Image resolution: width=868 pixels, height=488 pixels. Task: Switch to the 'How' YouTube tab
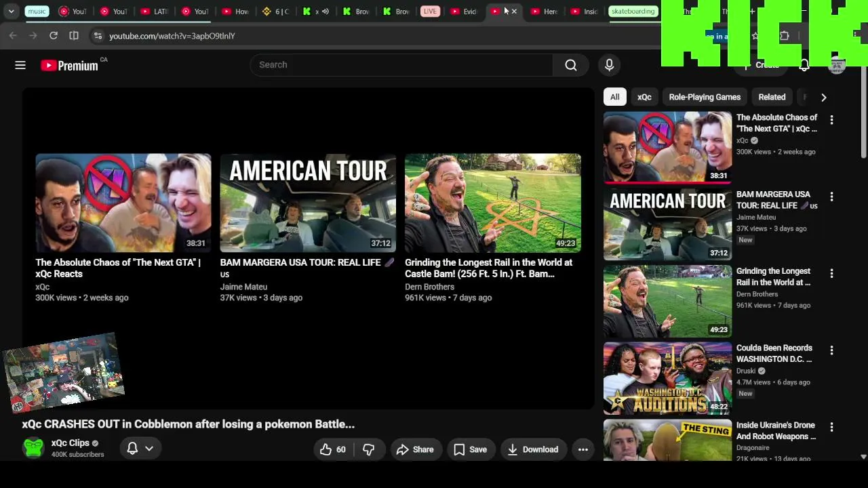[x=235, y=12]
